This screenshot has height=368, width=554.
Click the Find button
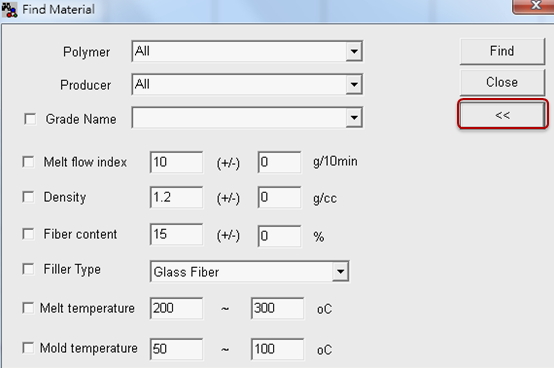[x=502, y=51]
